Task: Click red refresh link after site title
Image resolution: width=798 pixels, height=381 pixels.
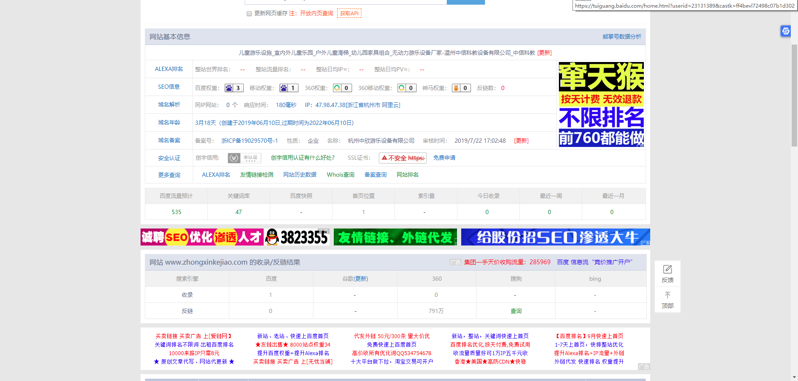Action: click(x=545, y=52)
